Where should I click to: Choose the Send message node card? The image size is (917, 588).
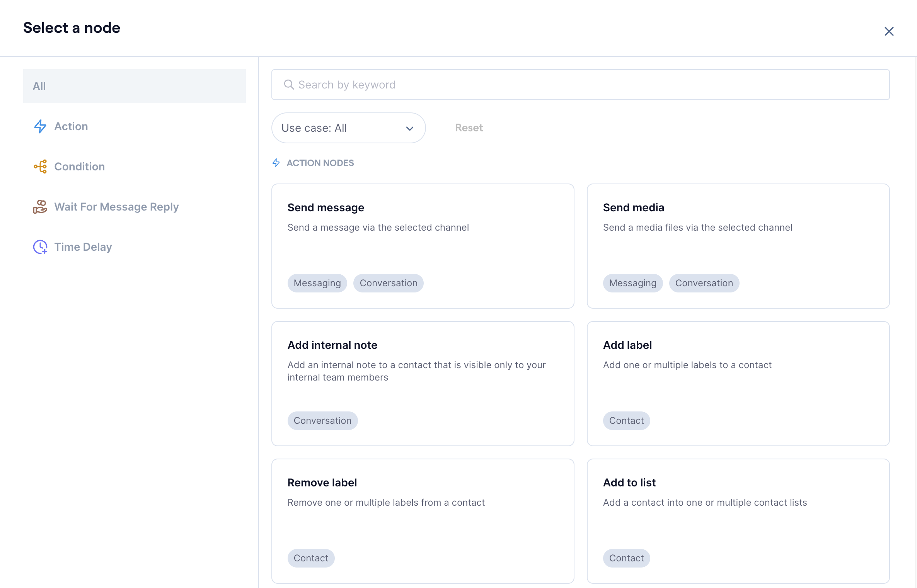coord(423,246)
